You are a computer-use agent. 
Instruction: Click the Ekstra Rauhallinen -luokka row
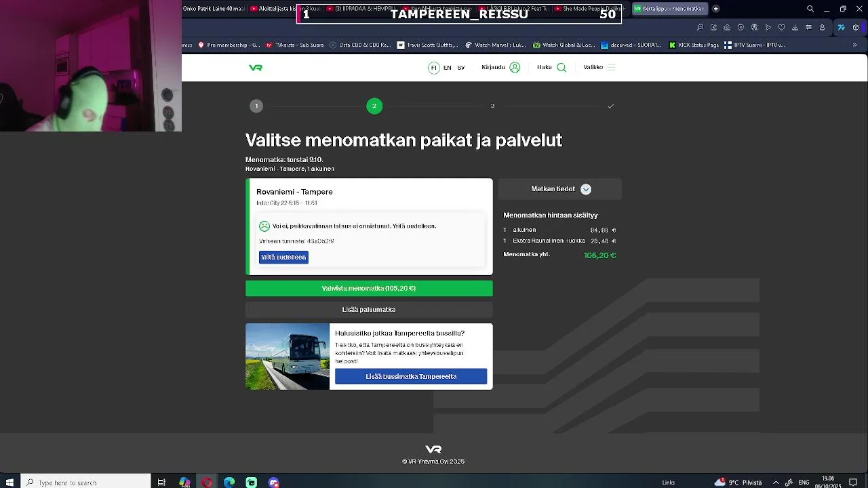(559, 241)
